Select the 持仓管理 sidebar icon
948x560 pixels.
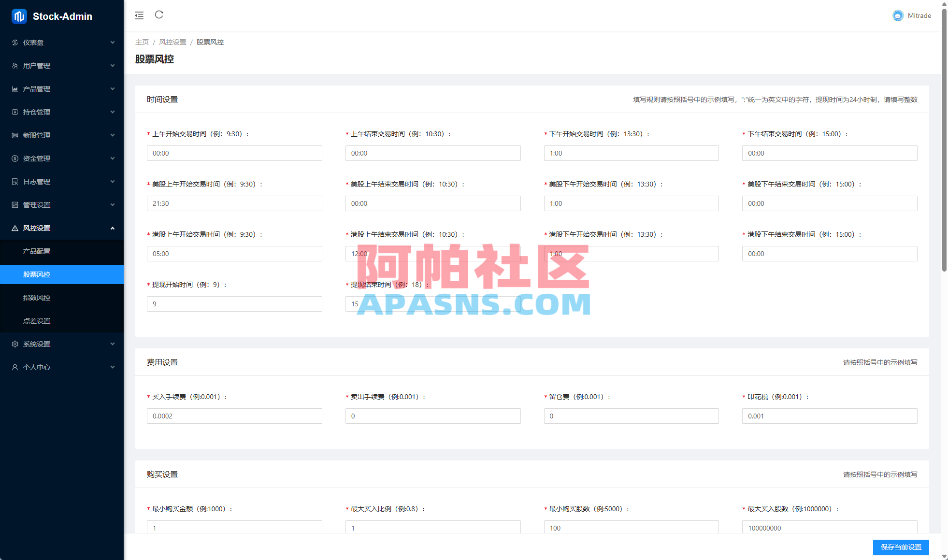click(x=14, y=112)
